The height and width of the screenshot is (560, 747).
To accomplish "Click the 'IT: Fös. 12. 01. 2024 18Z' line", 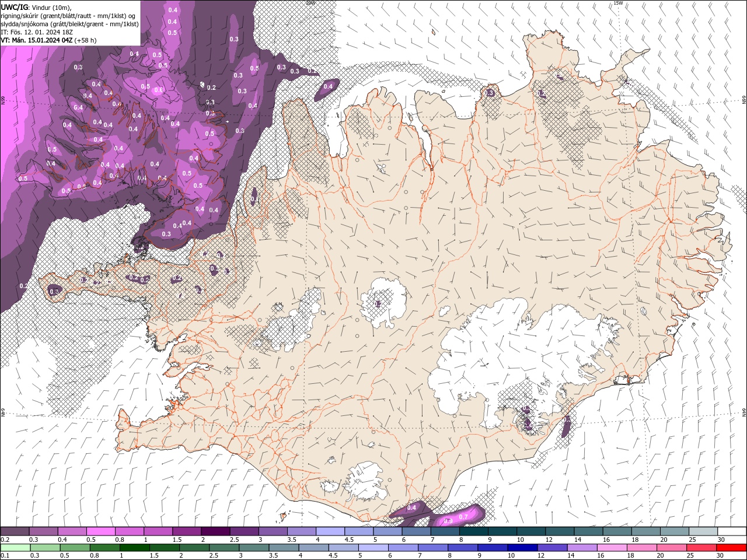I will (x=37, y=32).
